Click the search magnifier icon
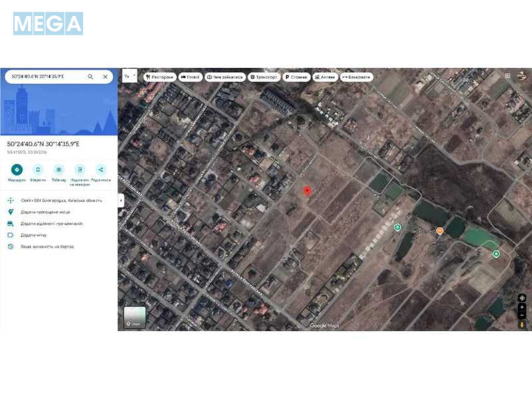The height and width of the screenshot is (399, 532). point(90,76)
